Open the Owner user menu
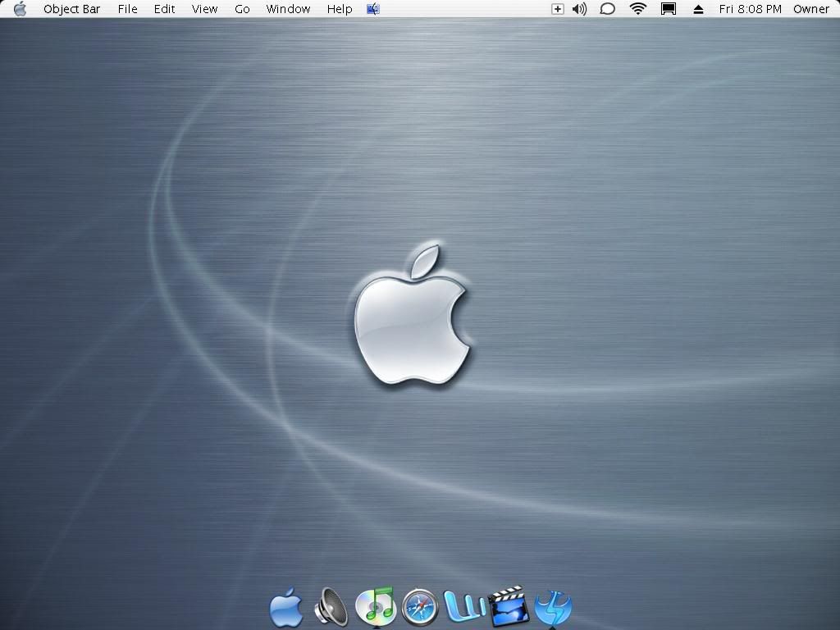The image size is (840, 630). point(811,9)
